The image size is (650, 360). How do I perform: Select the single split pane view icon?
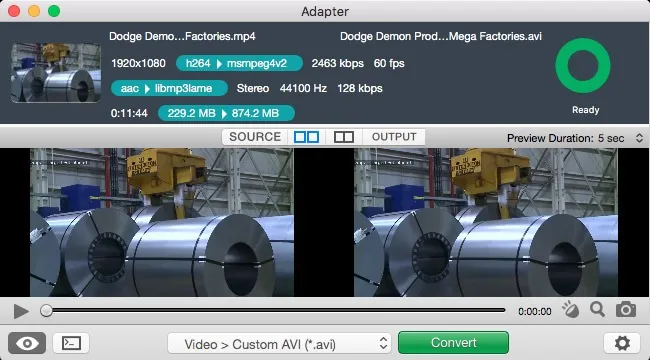pyautogui.click(x=344, y=137)
